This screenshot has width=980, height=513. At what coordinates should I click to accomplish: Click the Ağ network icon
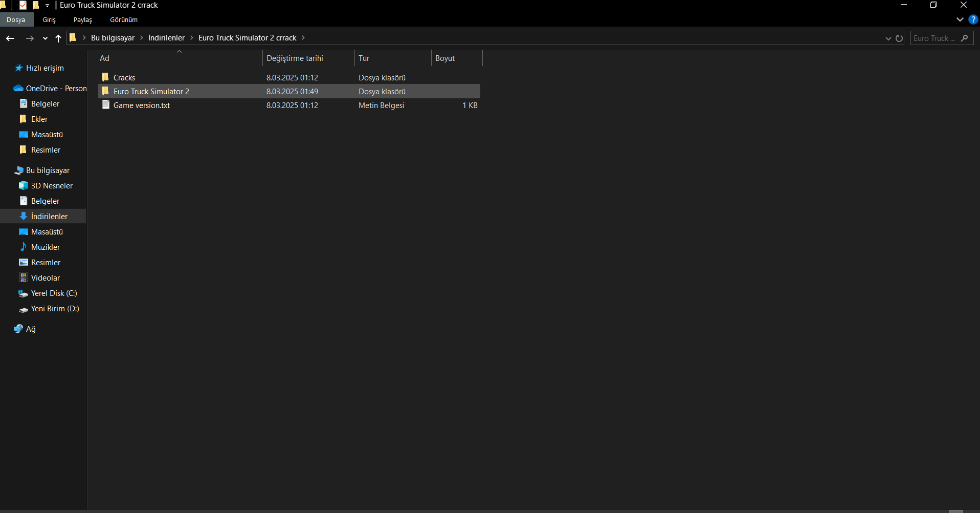click(x=18, y=329)
